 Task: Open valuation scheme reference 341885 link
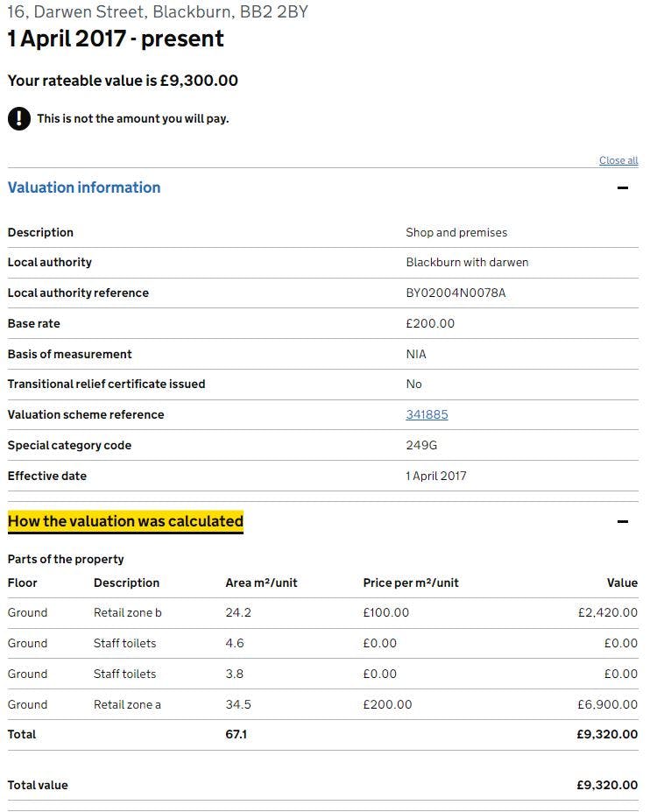point(427,414)
